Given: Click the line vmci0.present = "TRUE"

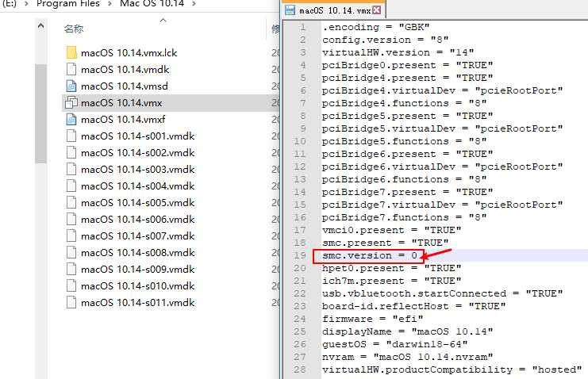Looking at the screenshot, I should [x=391, y=230].
